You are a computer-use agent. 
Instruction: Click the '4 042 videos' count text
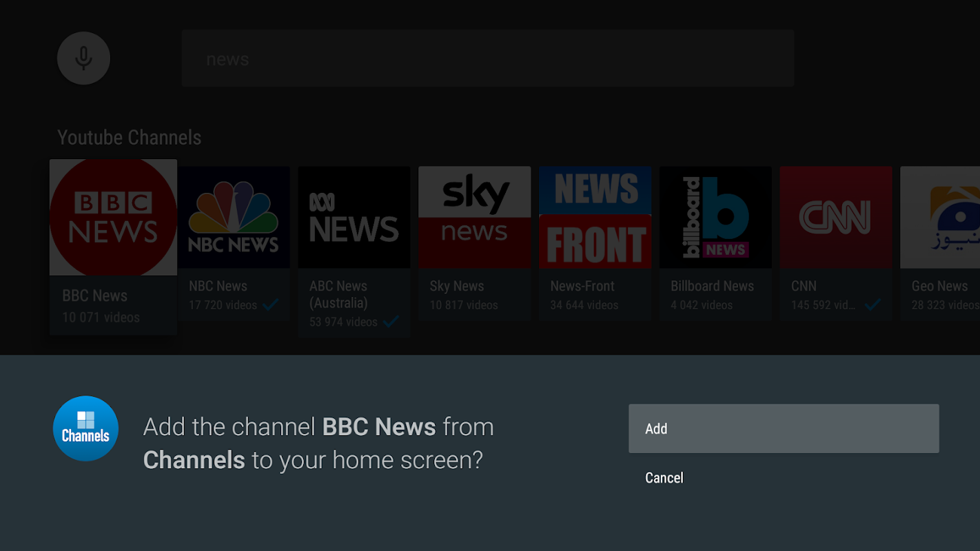tap(702, 305)
